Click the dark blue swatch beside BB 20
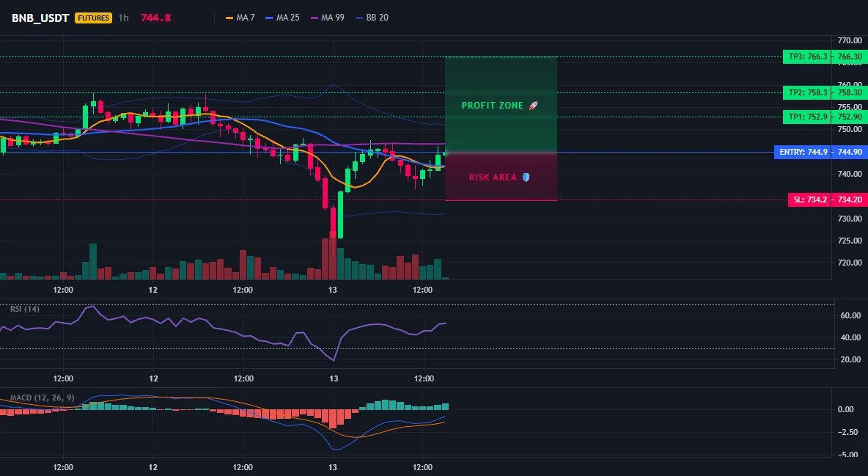Image resolution: width=868 pixels, height=476 pixels. [359, 18]
